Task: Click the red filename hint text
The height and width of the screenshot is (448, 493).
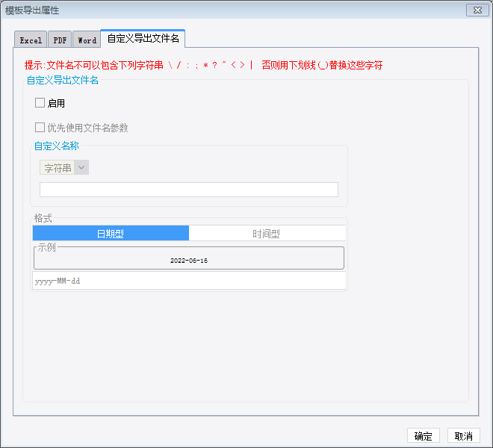Action: click(203, 65)
